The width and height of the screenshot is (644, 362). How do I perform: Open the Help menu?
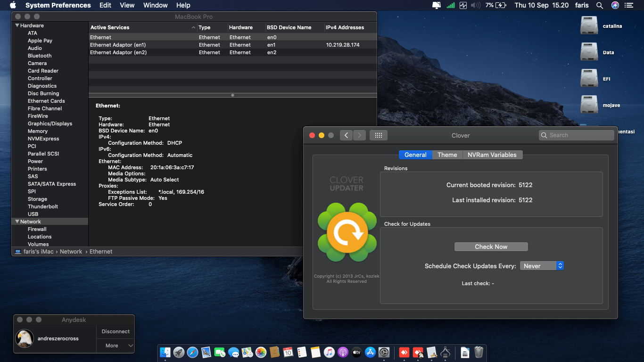(183, 5)
